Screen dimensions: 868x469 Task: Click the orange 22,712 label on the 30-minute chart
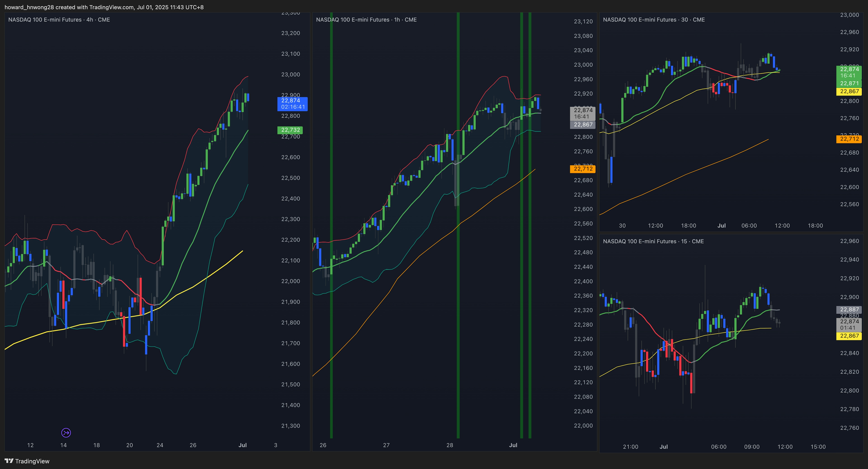click(x=849, y=139)
